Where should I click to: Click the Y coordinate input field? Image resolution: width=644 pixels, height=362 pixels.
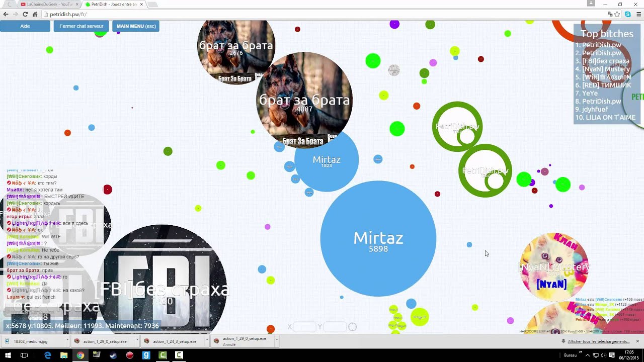(x=335, y=327)
